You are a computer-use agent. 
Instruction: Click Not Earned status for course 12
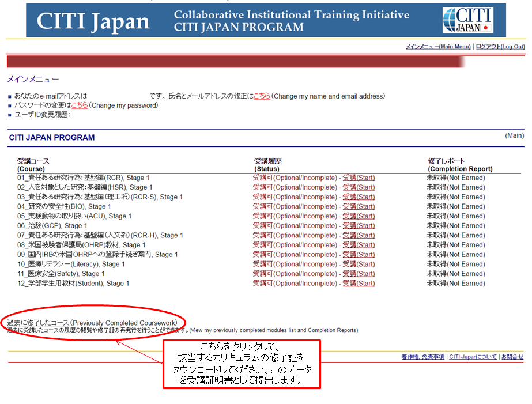(x=456, y=283)
